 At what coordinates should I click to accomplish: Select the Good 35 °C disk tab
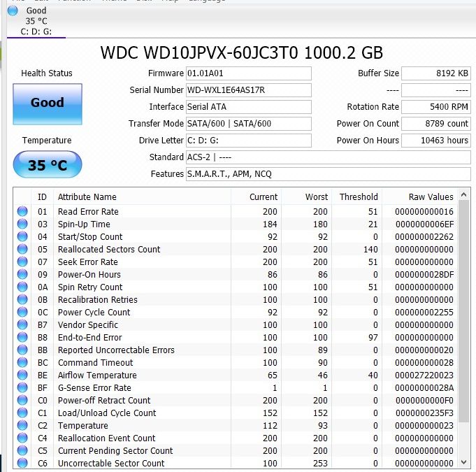click(x=36, y=21)
